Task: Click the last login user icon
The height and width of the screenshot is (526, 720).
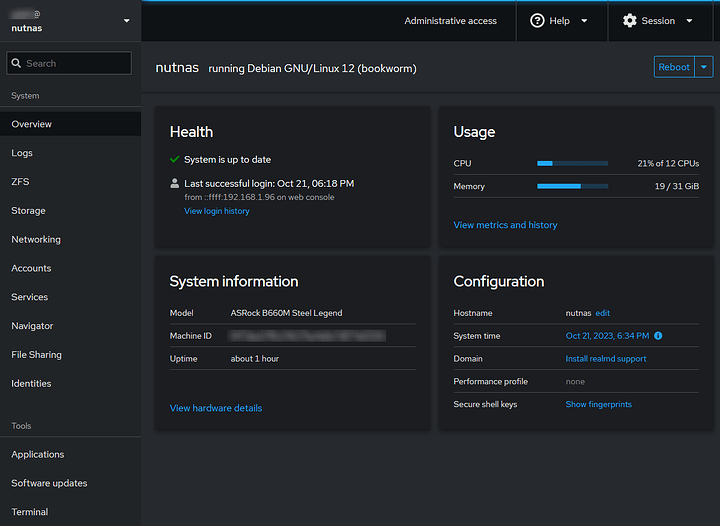Action: point(175,183)
